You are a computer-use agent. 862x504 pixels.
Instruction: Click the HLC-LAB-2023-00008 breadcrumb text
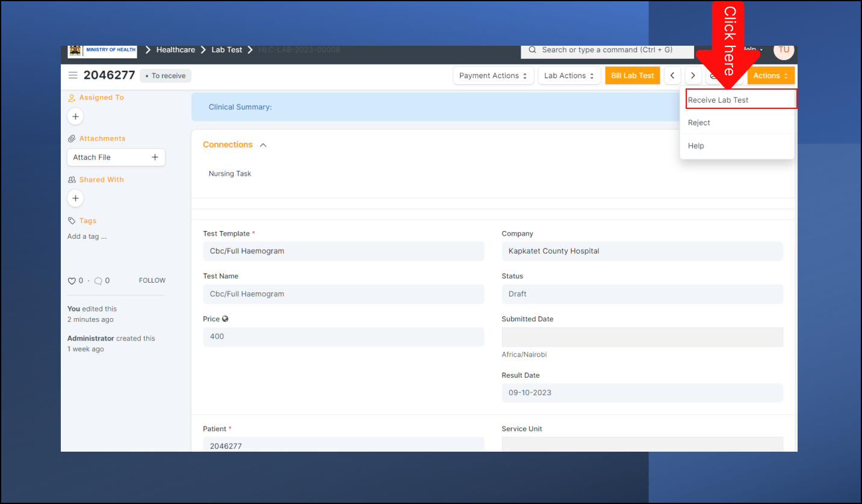coord(299,50)
